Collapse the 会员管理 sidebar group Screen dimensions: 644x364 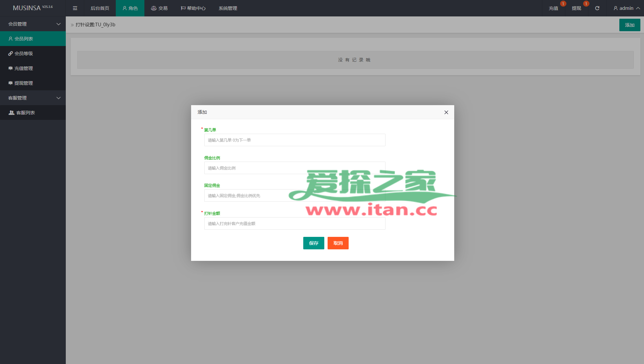pos(33,24)
